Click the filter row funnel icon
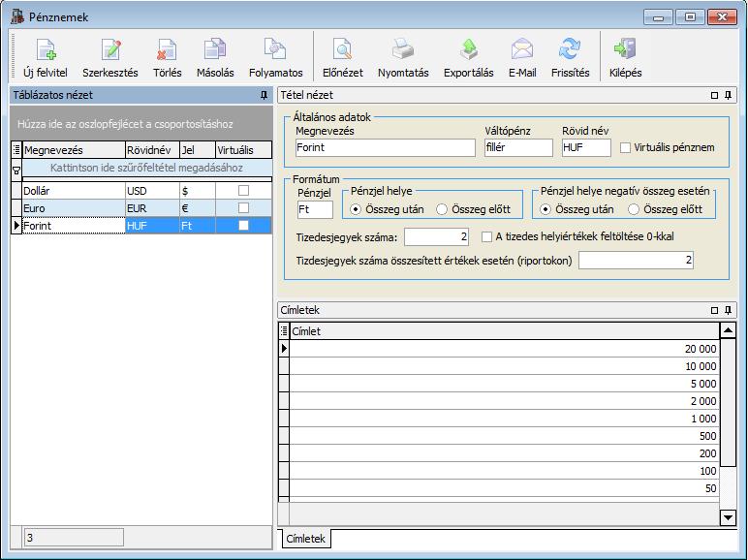748x560 pixels. [16, 170]
